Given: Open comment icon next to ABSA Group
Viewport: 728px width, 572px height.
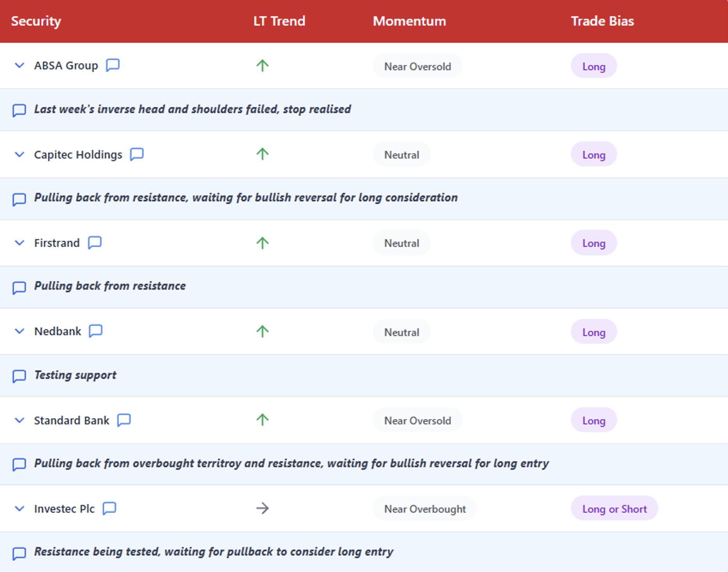Looking at the screenshot, I should click(113, 65).
